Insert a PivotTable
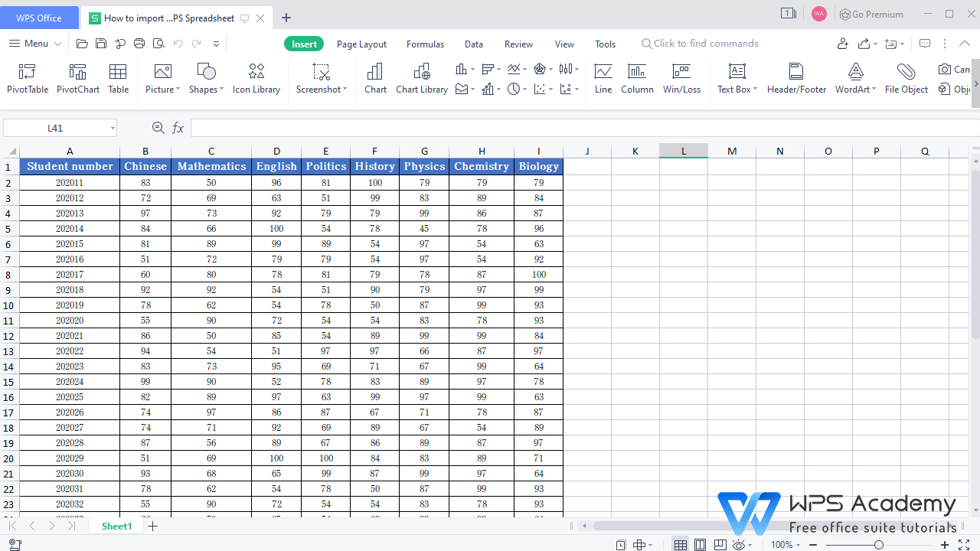 27,77
